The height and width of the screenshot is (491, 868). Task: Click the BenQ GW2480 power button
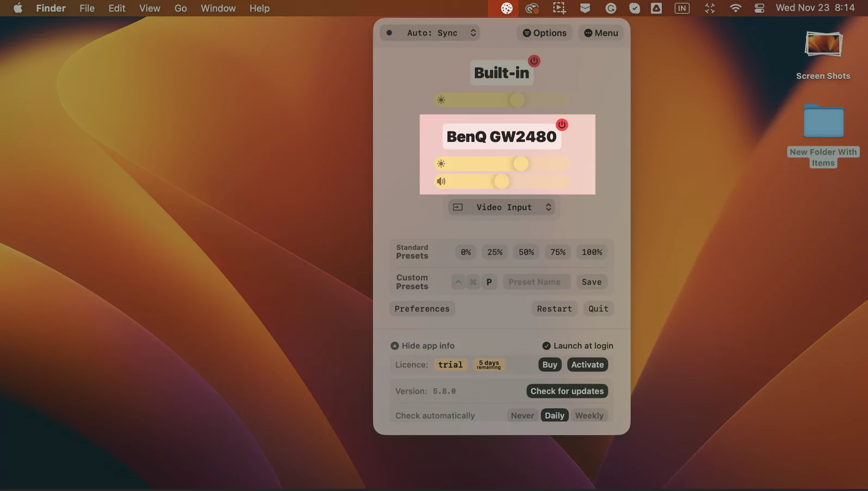click(x=562, y=125)
